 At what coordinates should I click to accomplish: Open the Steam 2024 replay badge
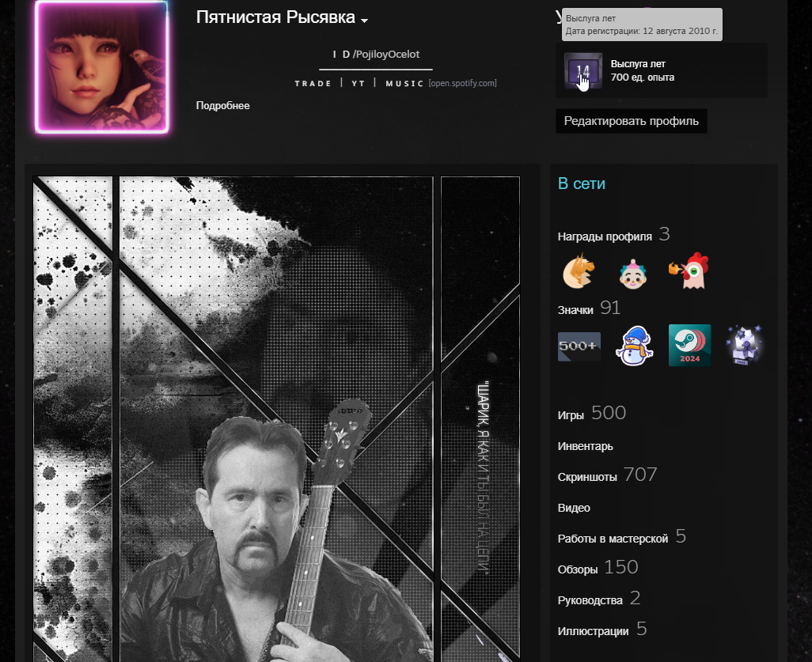[x=689, y=345]
